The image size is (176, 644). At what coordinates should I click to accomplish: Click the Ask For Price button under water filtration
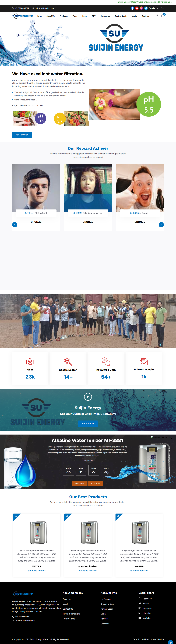click(x=22, y=134)
